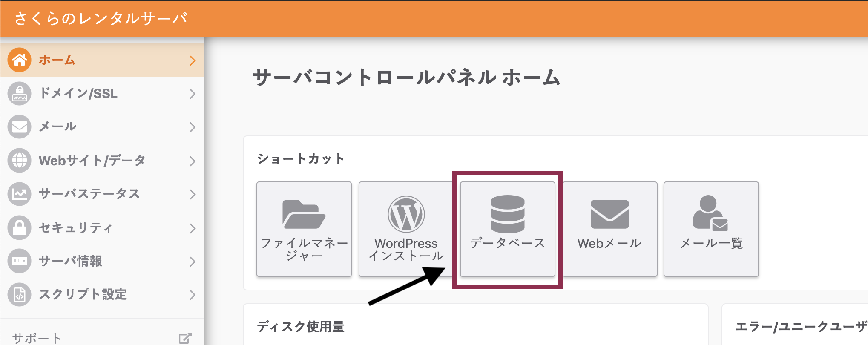The height and width of the screenshot is (345, 868).
Task: Open the ファイルマネージャー shortcut
Action: tap(304, 229)
